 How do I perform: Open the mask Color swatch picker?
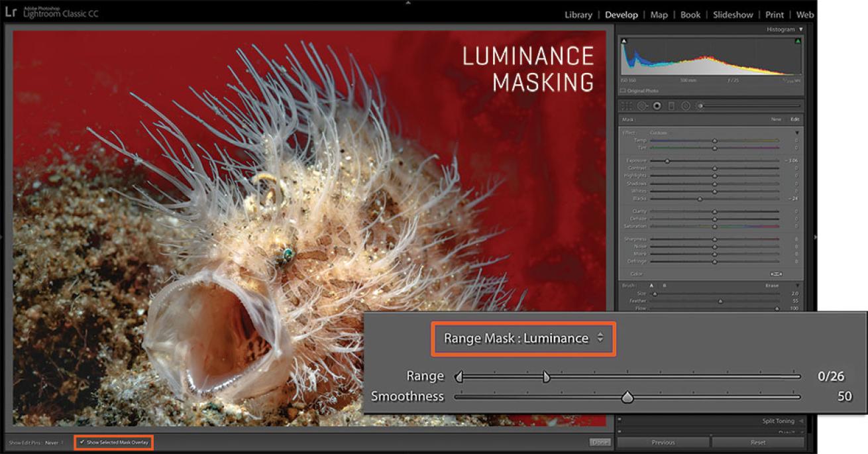click(776, 274)
